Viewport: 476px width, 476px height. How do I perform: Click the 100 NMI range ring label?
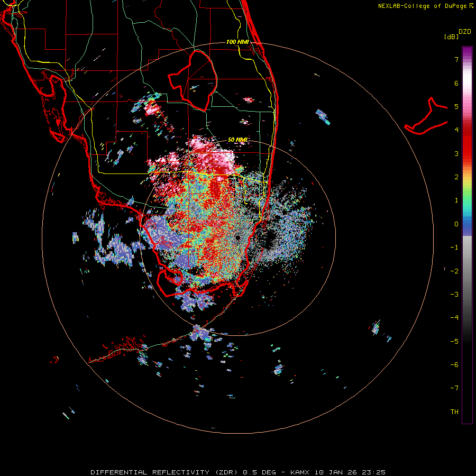(x=237, y=42)
